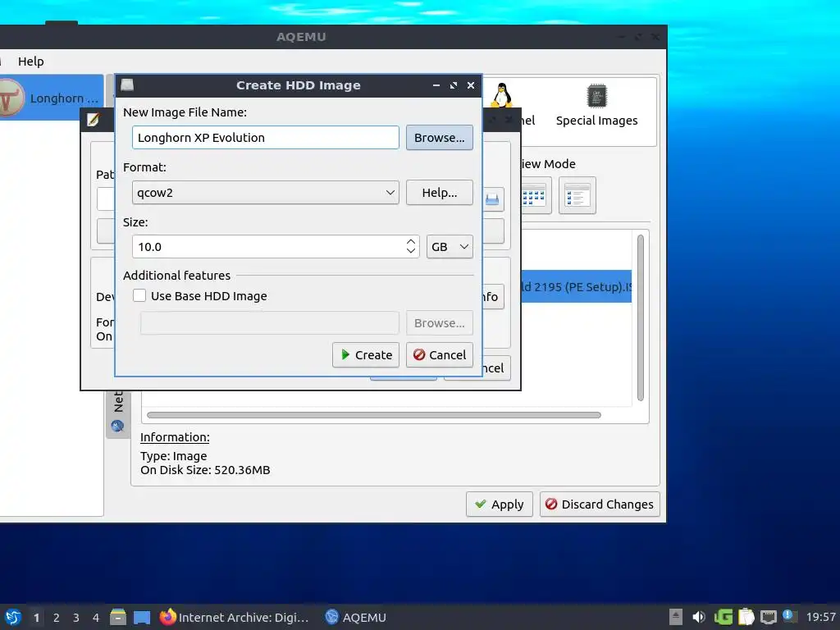Open the file manager from the taskbar

pyautogui.click(x=118, y=617)
